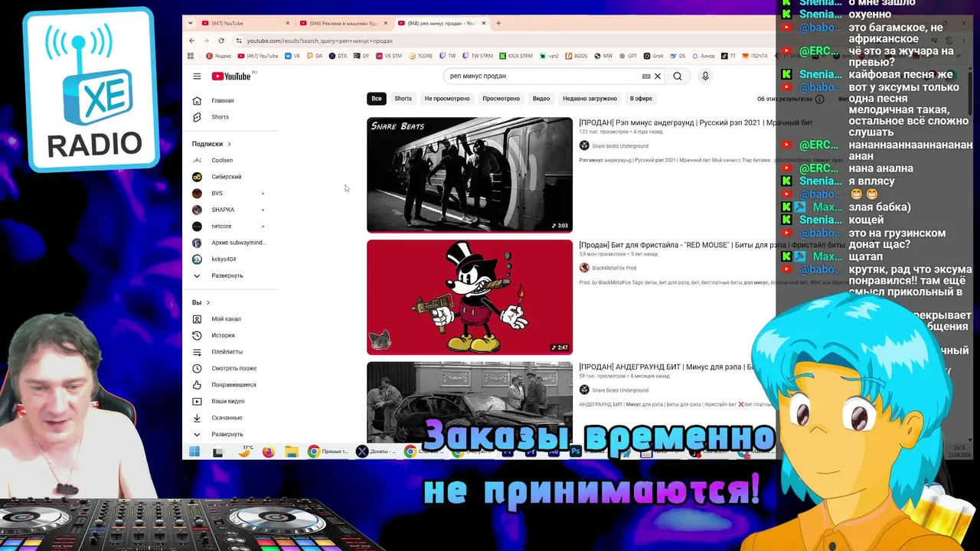The height and width of the screenshot is (551, 980).
Task: Select the В эфире filter chip
Action: [x=641, y=99]
